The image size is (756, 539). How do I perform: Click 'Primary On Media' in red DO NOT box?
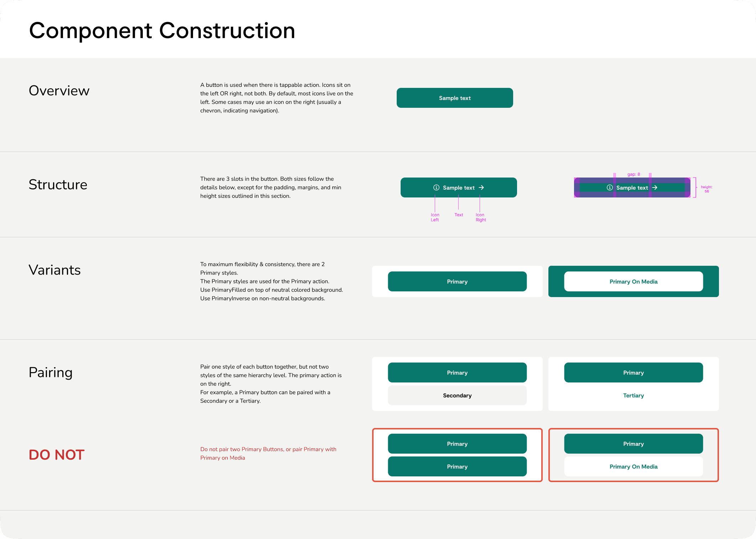pos(633,466)
